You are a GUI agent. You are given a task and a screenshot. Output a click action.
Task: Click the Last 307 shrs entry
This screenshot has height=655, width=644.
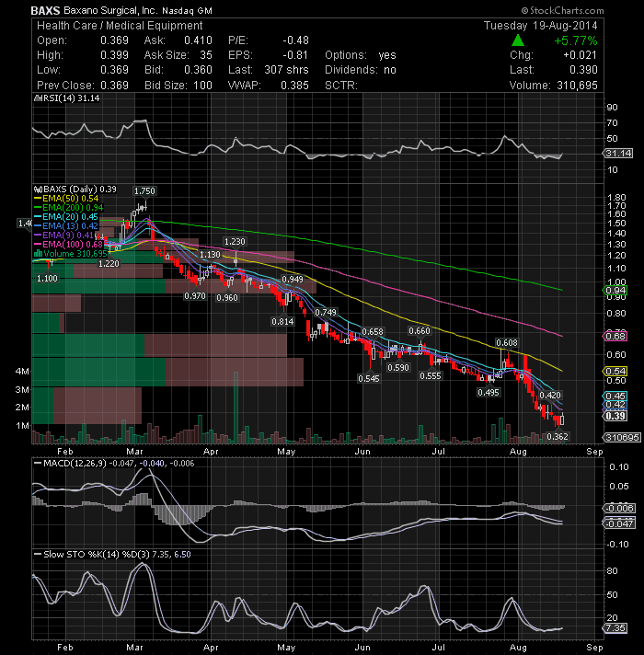[268, 70]
